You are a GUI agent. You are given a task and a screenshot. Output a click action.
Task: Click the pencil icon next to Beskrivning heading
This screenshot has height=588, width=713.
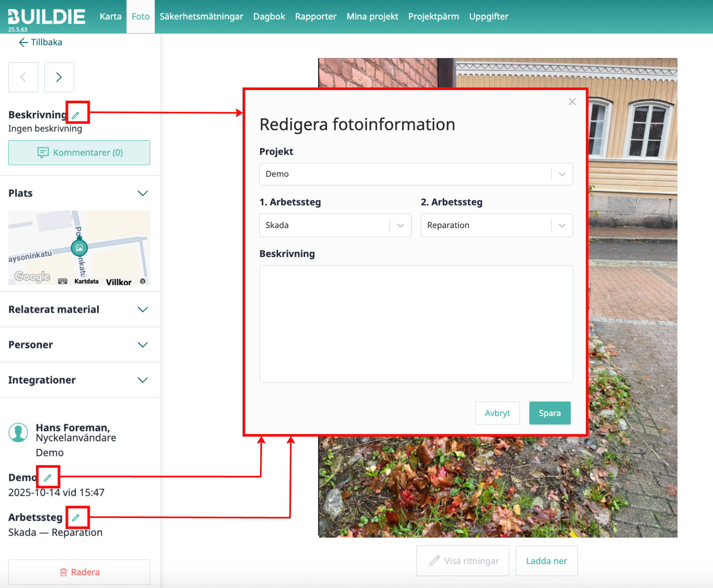[75, 115]
